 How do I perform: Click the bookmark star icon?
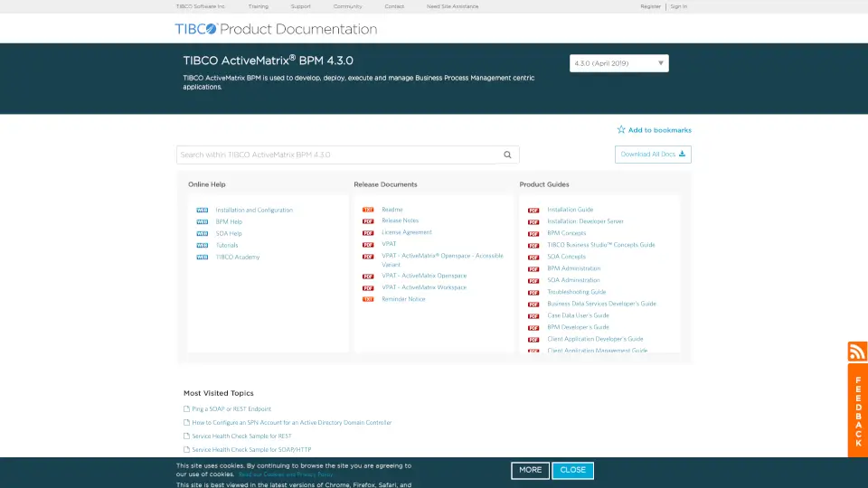coord(621,129)
